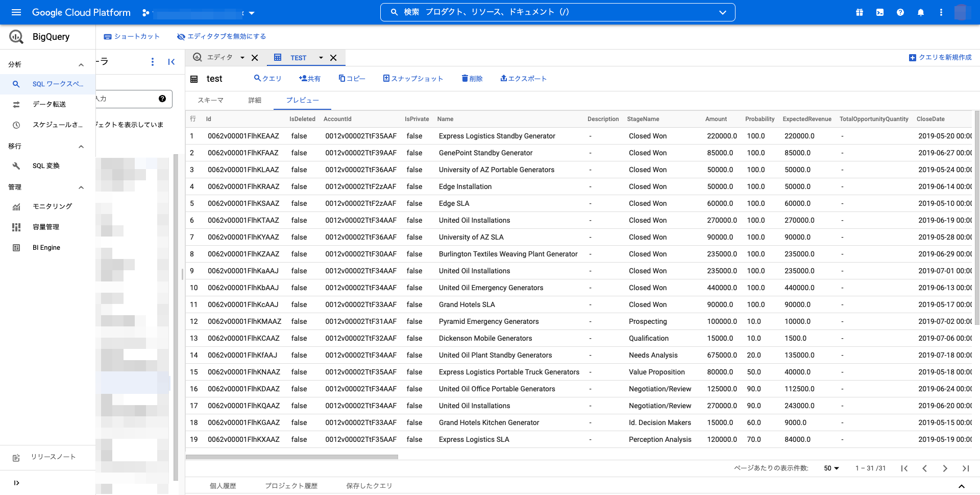Click the Amount cell 675000.0

point(722,355)
